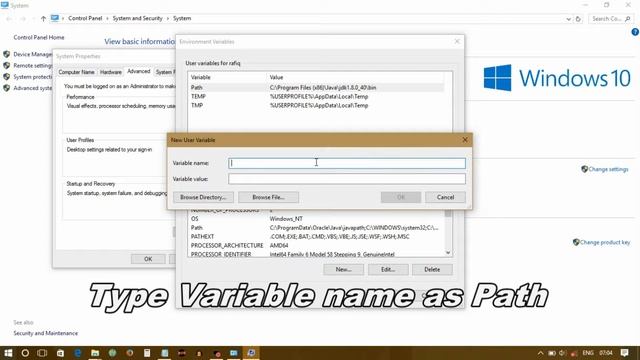Open Action Center notifications icon
Screen dimensions: 640x360
[624, 353]
